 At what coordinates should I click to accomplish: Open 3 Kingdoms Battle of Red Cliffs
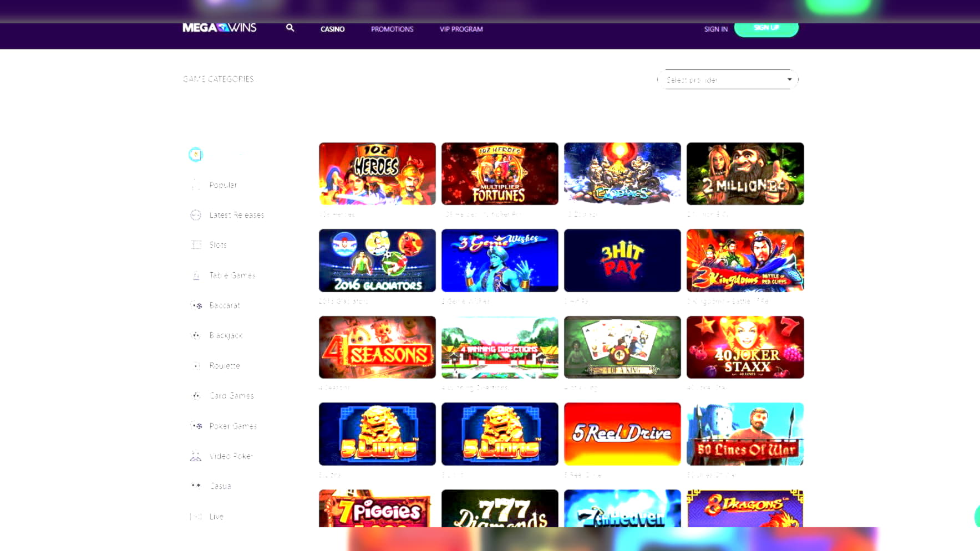(745, 261)
